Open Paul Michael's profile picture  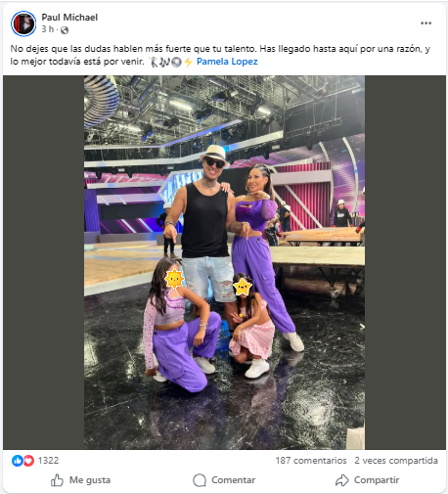[23, 23]
